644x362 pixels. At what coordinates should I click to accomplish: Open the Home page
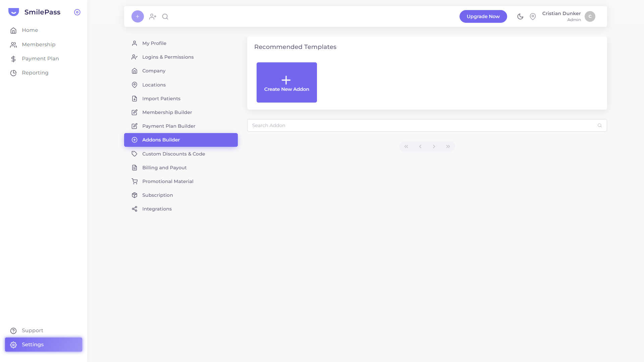pyautogui.click(x=44, y=30)
